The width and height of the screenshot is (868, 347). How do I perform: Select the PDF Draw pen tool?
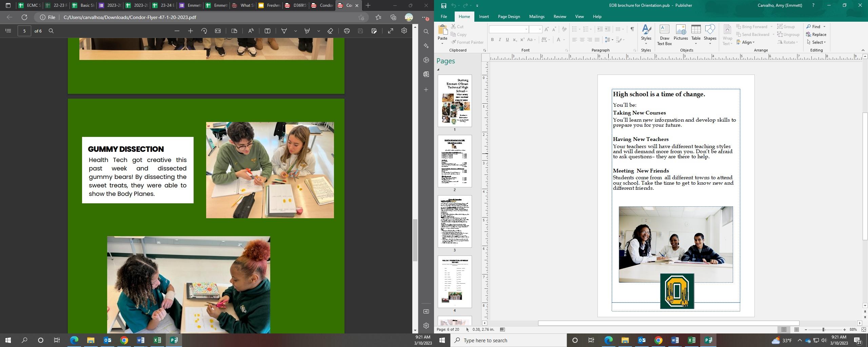point(284,31)
